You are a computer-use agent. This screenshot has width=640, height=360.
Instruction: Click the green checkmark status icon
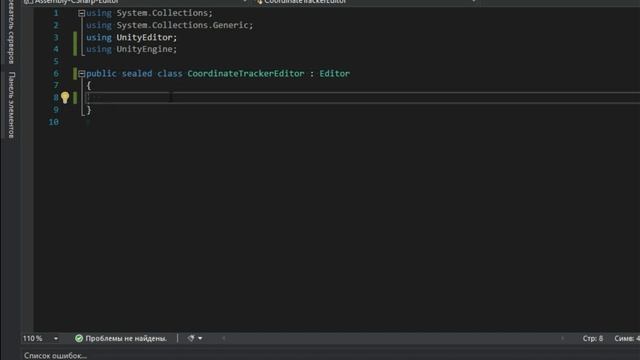click(x=79, y=338)
